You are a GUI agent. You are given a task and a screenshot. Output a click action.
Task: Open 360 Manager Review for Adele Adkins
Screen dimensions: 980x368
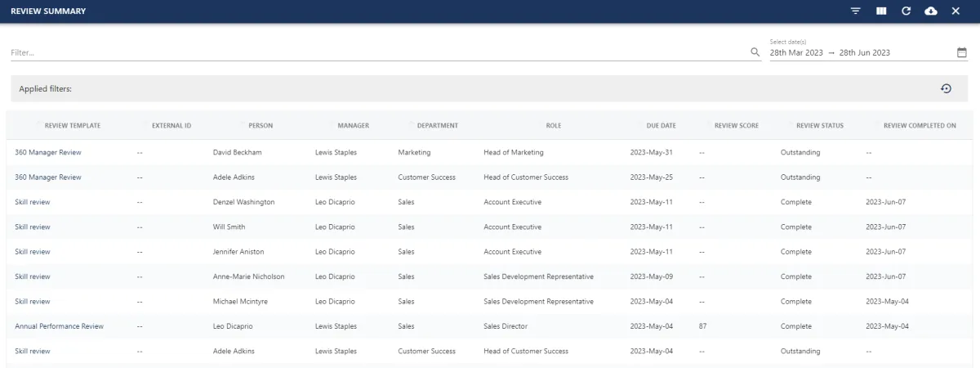tap(48, 177)
